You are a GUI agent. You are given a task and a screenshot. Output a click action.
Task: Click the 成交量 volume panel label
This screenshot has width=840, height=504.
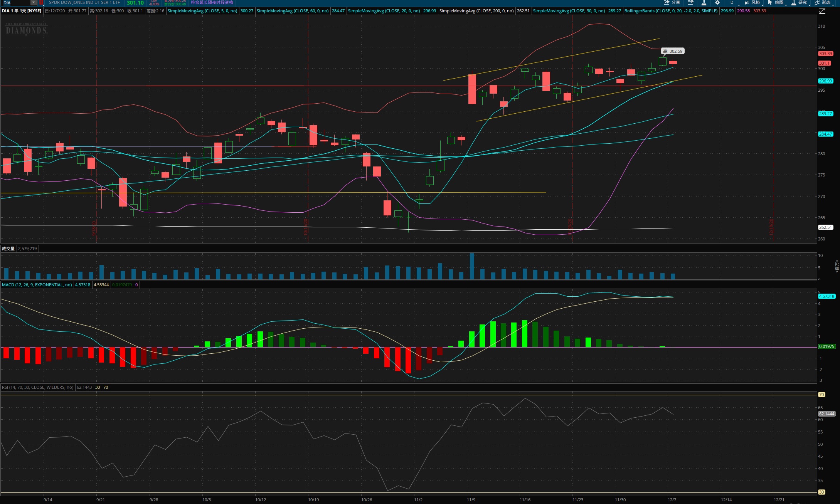tap(8, 249)
